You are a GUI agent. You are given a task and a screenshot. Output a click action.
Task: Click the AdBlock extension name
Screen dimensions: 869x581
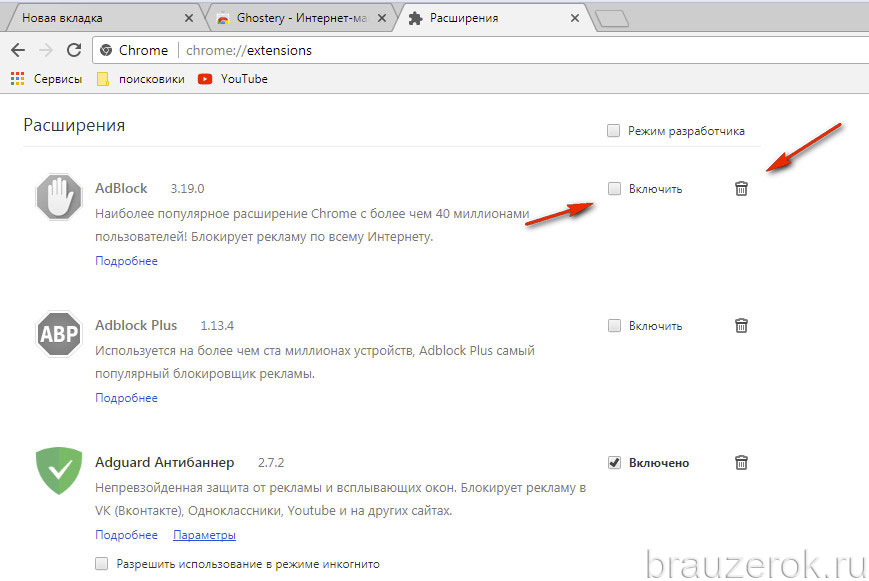coord(121,188)
